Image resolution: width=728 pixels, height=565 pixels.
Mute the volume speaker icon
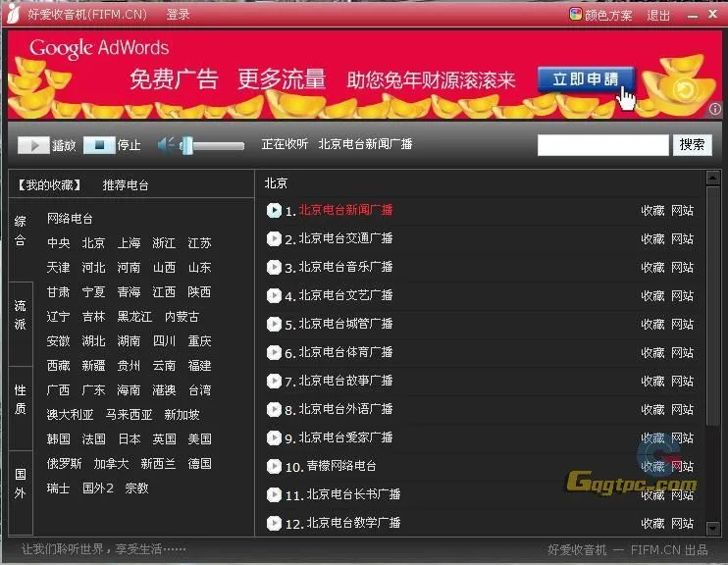coord(166,145)
